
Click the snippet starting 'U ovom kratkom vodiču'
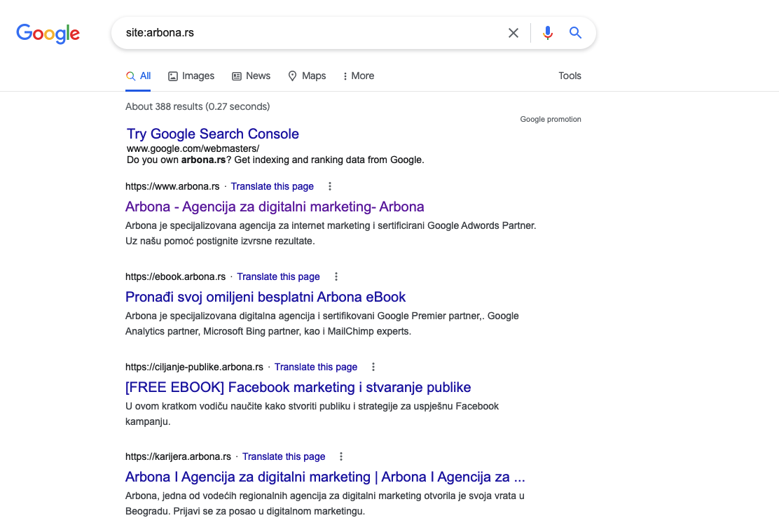click(x=312, y=414)
